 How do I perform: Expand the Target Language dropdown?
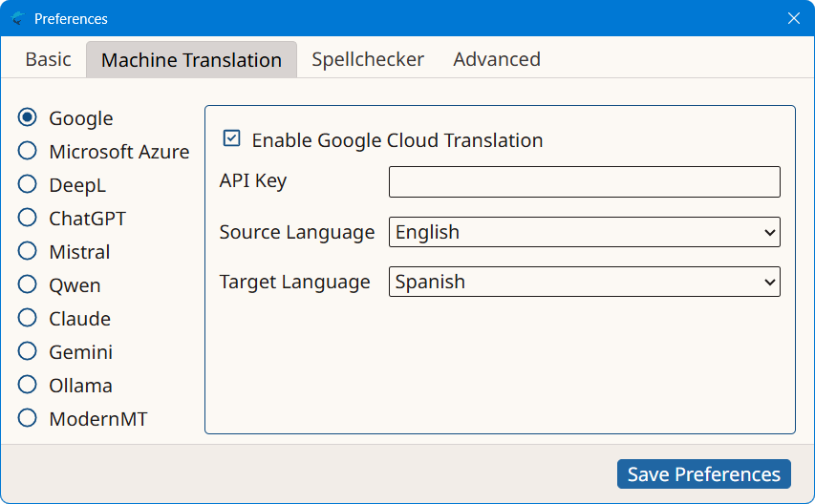(x=584, y=282)
